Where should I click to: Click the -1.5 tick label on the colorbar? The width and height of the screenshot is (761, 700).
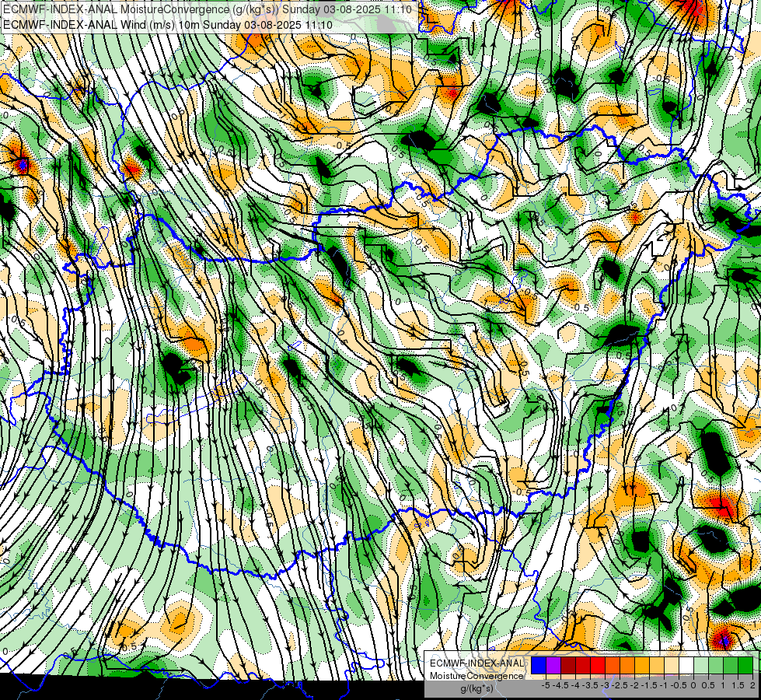tap(649, 685)
